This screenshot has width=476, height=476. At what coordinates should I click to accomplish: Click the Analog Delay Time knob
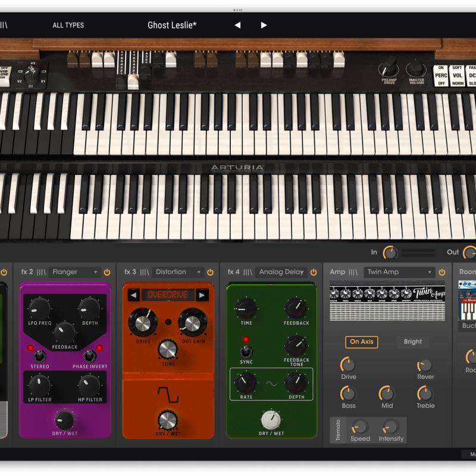[246, 308]
